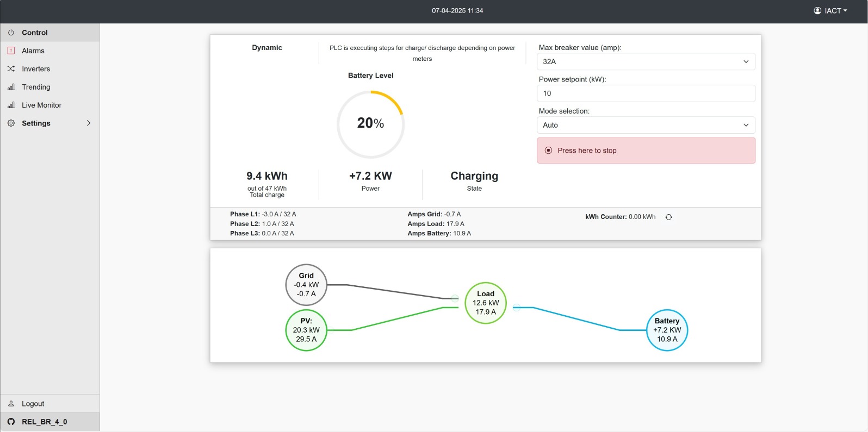Expand the Settings submenu chevron

point(89,123)
